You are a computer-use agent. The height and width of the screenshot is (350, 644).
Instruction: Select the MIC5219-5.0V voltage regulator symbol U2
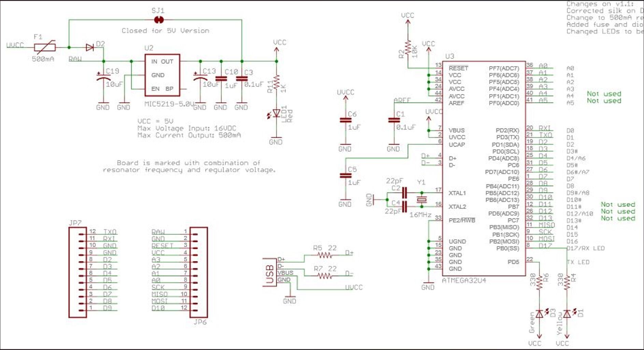[162, 75]
